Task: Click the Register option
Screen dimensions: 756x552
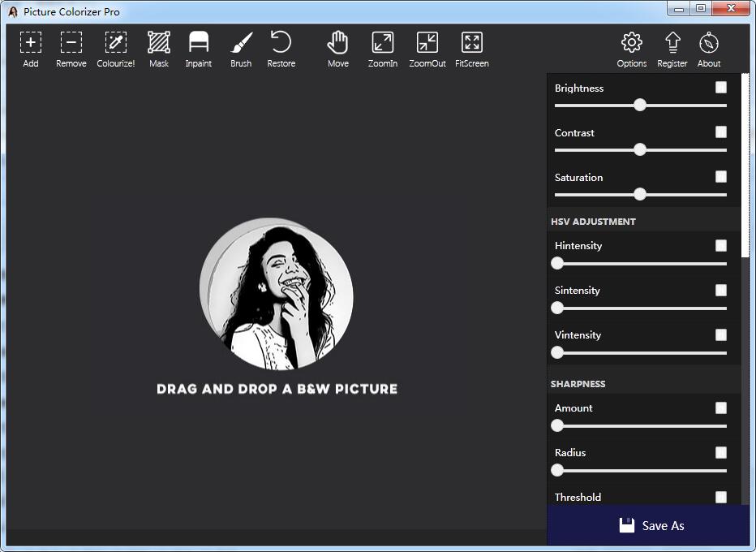Action: click(672, 47)
